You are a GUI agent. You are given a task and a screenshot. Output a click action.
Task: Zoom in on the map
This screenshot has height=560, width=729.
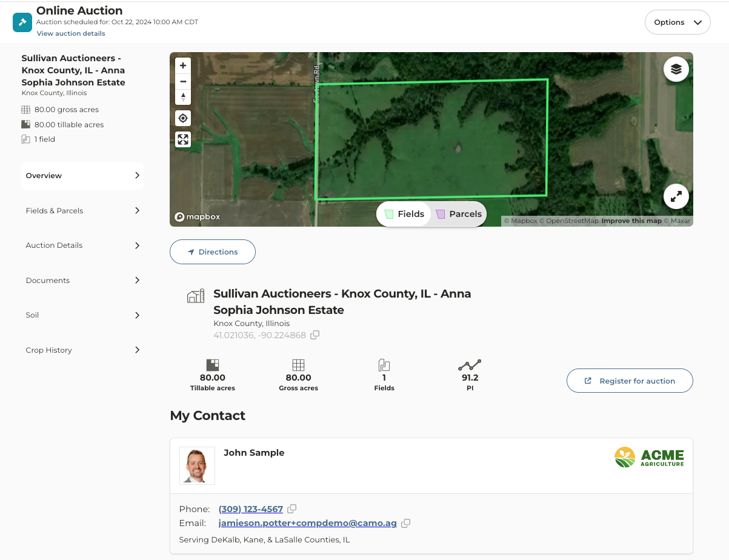click(x=183, y=65)
